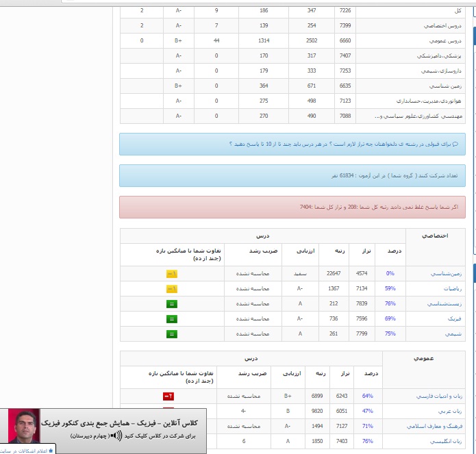The width and height of the screenshot is (476, 454).
Task: Click the yellow −1 badge in ریاضیات row
Action: pyautogui.click(x=171, y=289)
